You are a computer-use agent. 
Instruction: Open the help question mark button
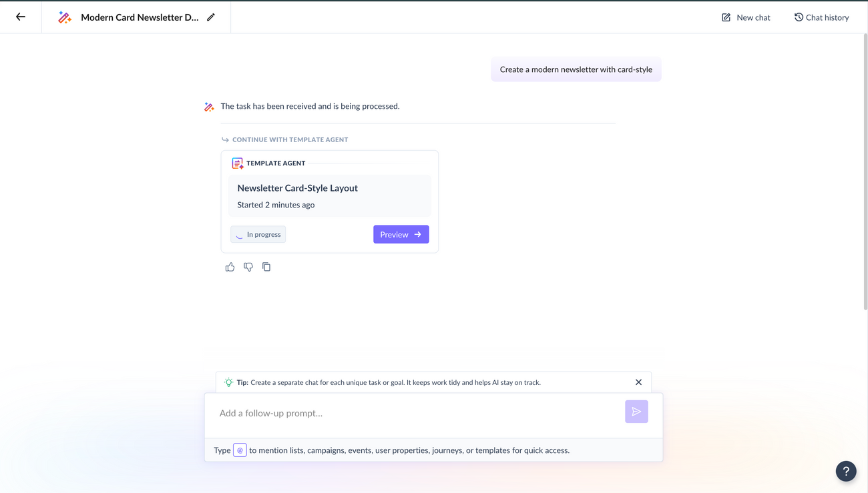pyautogui.click(x=846, y=471)
